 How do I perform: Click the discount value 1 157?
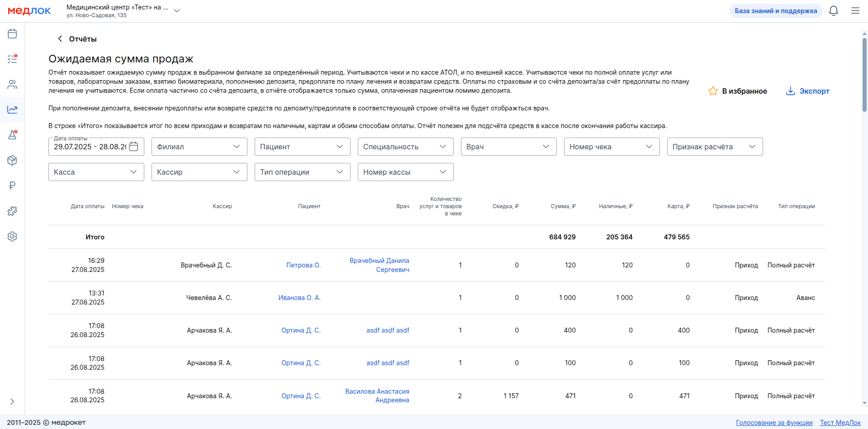click(x=511, y=396)
